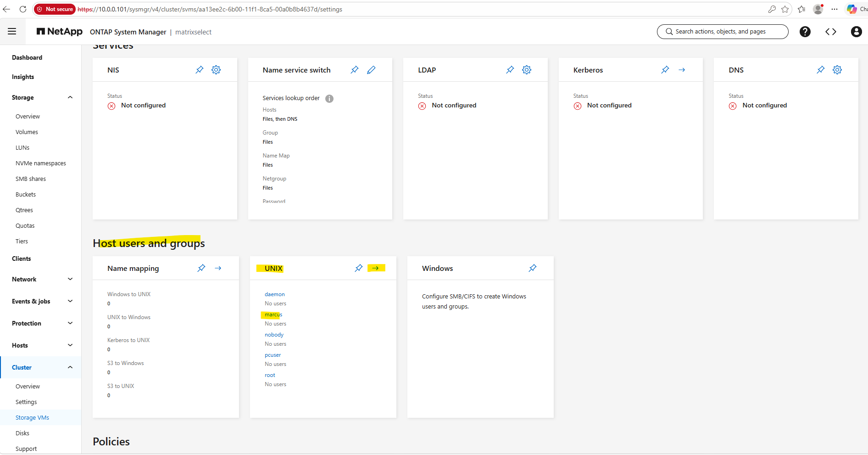The height and width of the screenshot is (455, 868).
Task: Open Cluster Overview
Action: click(28, 386)
